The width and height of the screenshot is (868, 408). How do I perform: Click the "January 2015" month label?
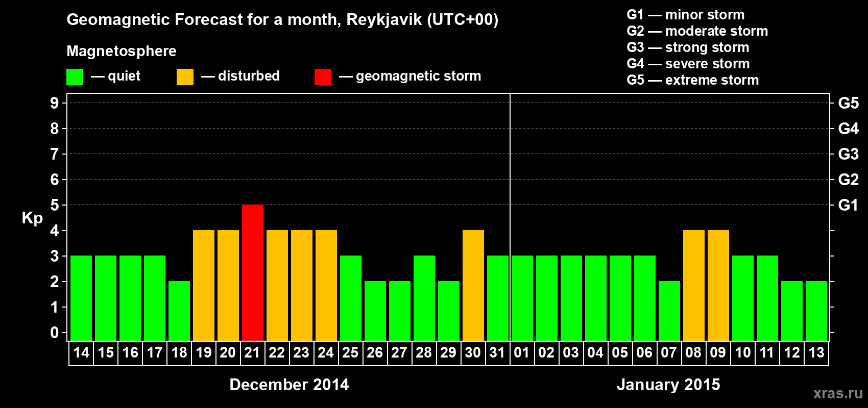[668, 385]
